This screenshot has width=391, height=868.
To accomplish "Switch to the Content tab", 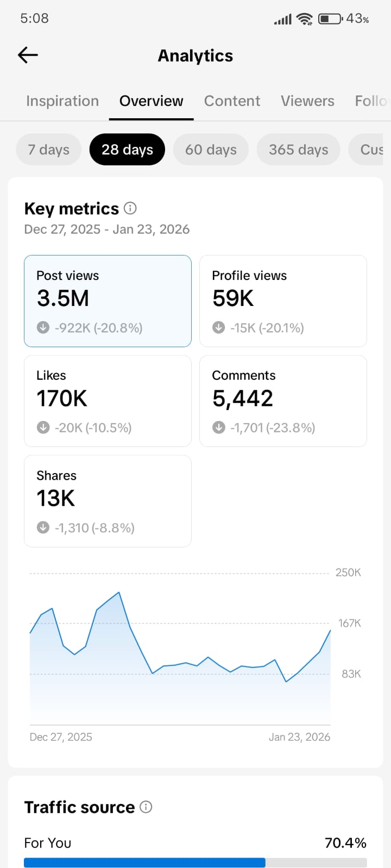I will pyautogui.click(x=232, y=101).
